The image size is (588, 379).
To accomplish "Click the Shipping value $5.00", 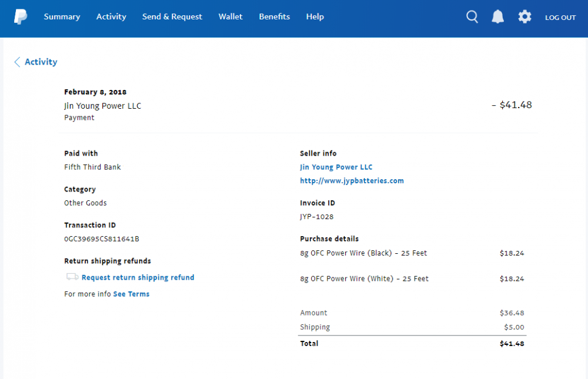I will pos(514,327).
